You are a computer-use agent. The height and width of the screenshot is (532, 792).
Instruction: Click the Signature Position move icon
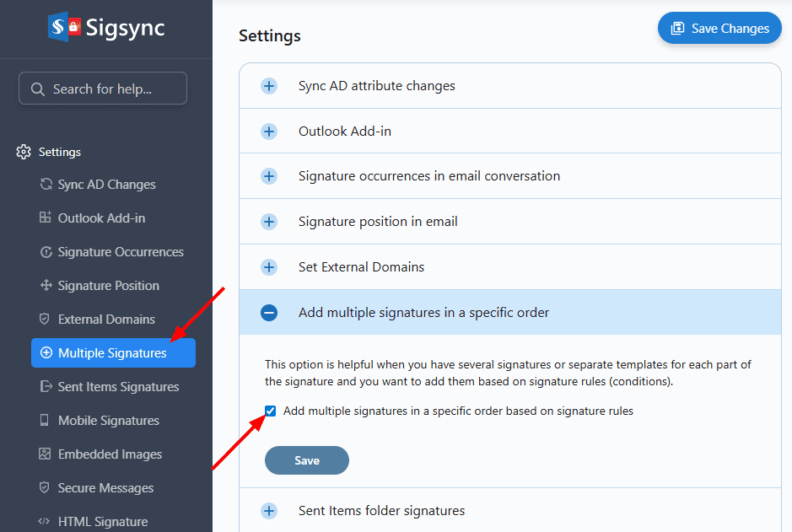[46, 286]
